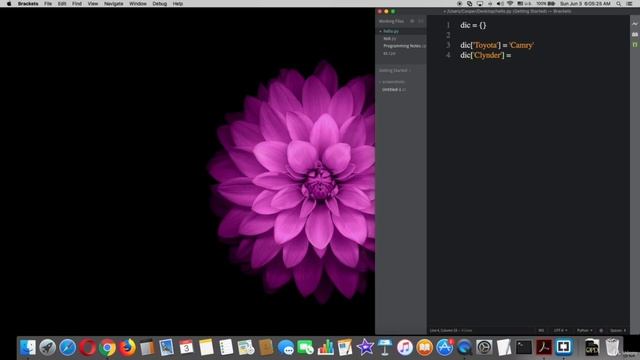
Task: Open Spotlight search in the menu bar
Action: [x=619, y=4]
